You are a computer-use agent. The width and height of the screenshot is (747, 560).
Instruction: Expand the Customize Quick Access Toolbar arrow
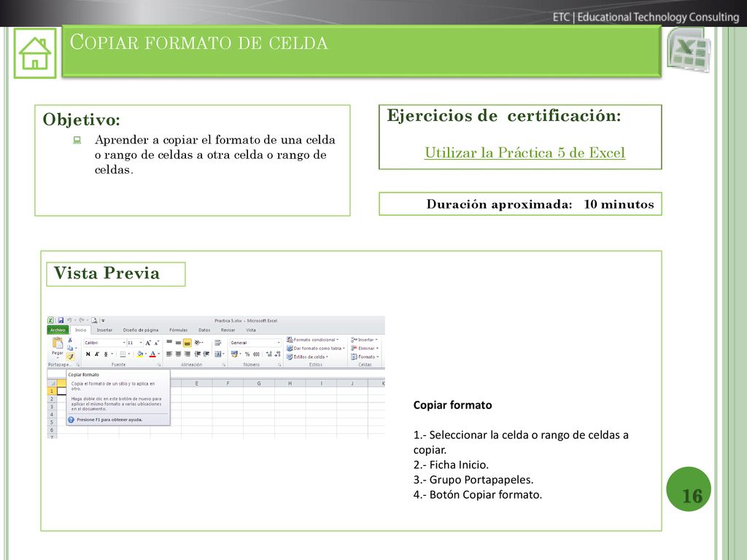(103, 321)
